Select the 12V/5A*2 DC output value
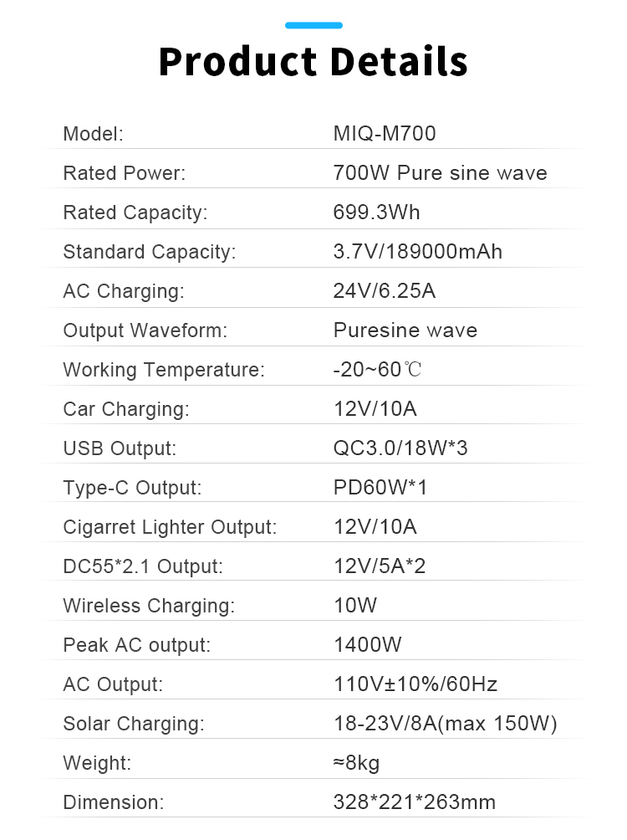The height and width of the screenshot is (840, 627). pyautogui.click(x=380, y=566)
